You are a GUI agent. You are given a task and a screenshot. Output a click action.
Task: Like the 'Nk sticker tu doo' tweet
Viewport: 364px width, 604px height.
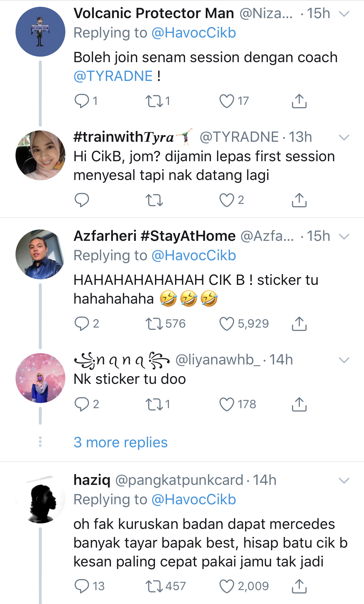[x=226, y=404]
